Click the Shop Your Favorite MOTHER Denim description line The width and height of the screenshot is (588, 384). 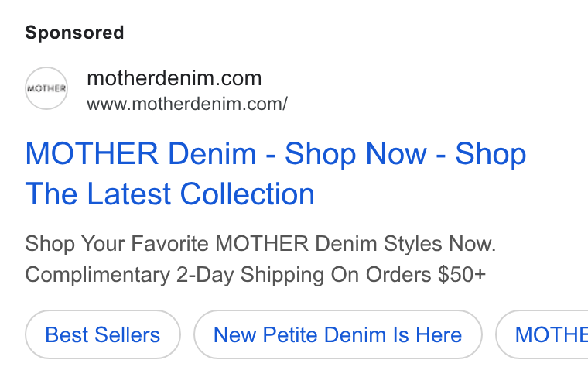click(261, 244)
